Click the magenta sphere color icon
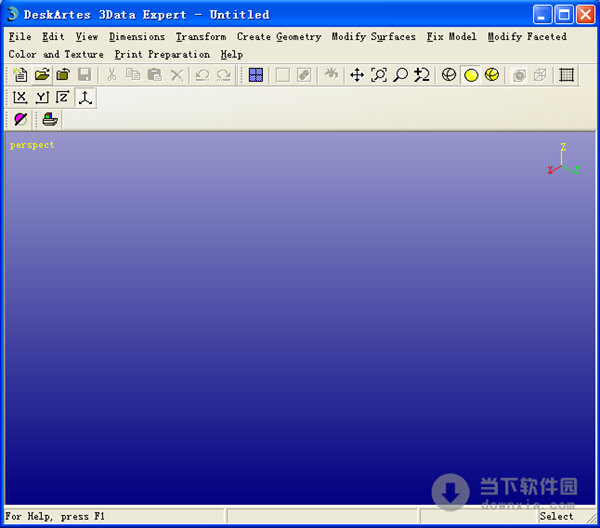Screen dimensions: 600x528 pyautogui.click(x=20, y=119)
